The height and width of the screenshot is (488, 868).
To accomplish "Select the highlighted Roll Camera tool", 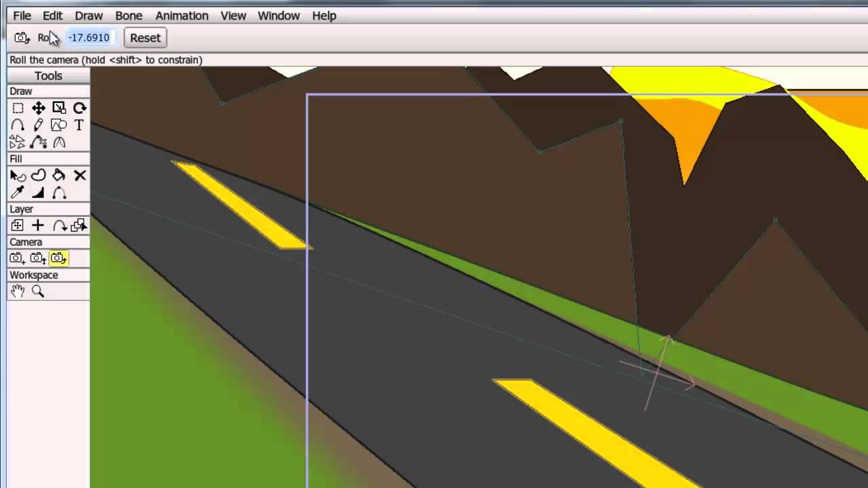I will coord(59,258).
